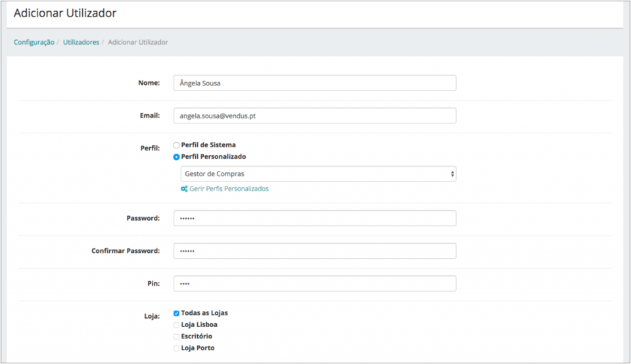The width and height of the screenshot is (631, 364).
Task: Uncheck the Todas as Lojas checkbox
Action: click(x=176, y=313)
